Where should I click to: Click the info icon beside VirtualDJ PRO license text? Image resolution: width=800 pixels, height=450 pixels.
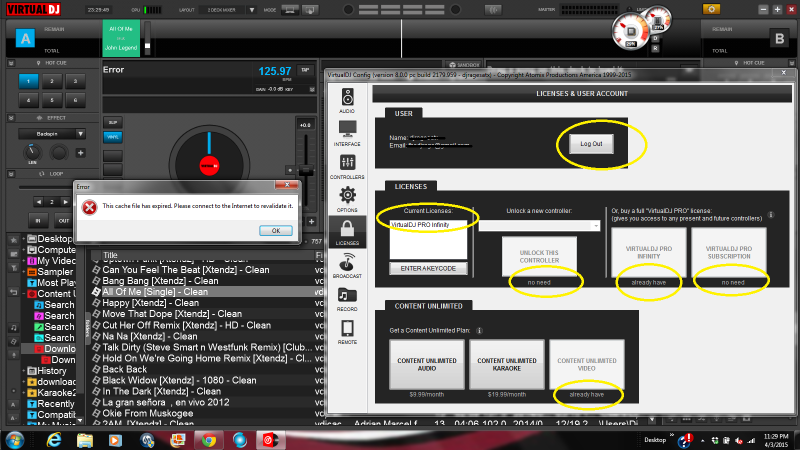771,215
